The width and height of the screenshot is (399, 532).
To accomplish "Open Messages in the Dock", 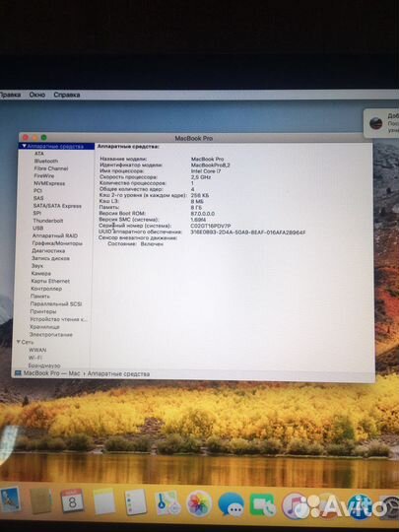I will pos(232,504).
